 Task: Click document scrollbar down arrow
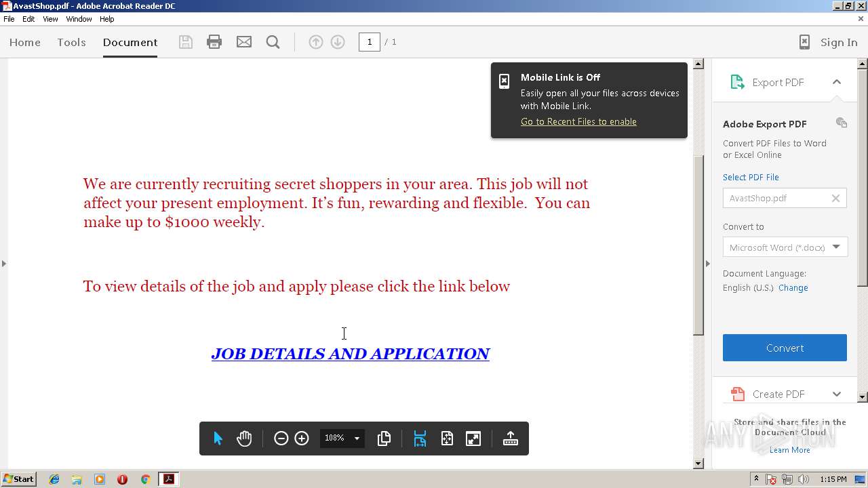[x=698, y=464]
